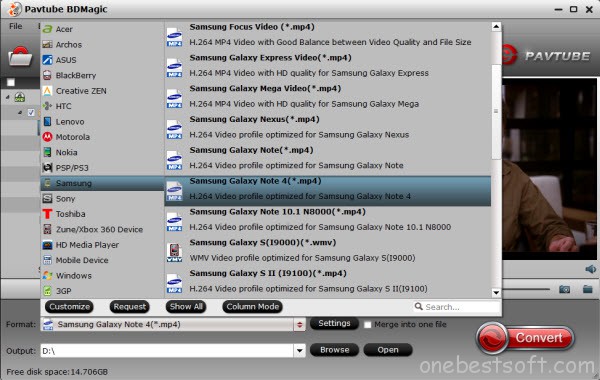Toggle the select-all checkbox above file list
Screen dimensions: 600x380
(x=11, y=82)
